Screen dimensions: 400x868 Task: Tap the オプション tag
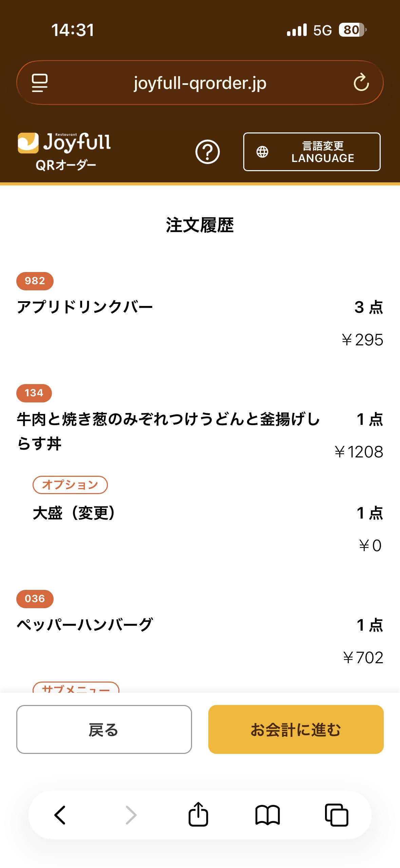[70, 485]
